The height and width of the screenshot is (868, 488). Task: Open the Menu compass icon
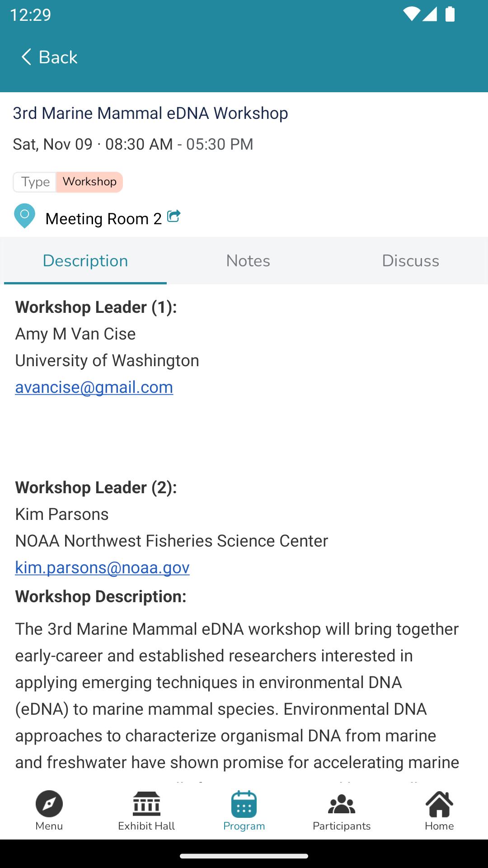click(49, 804)
